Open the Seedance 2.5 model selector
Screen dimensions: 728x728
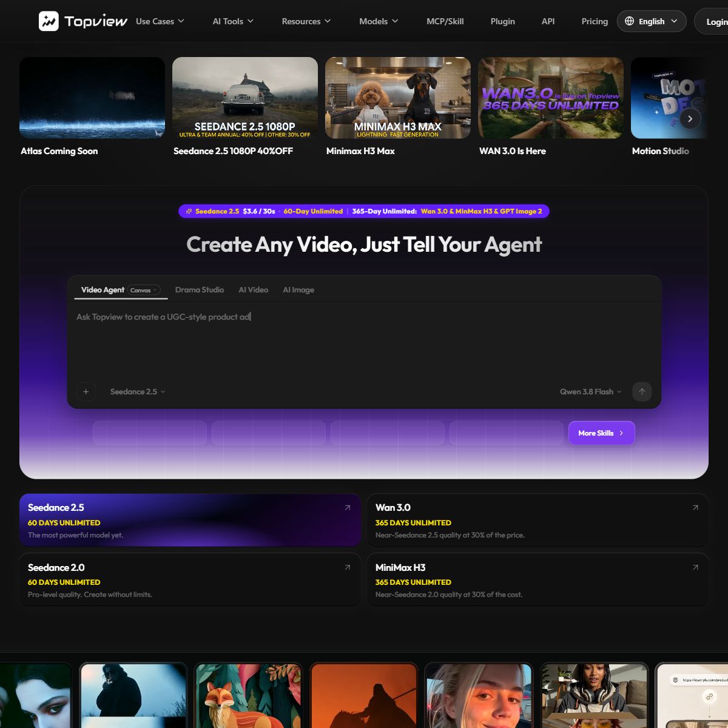click(x=138, y=392)
